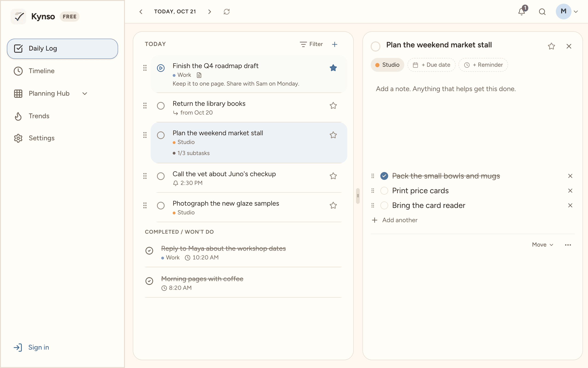This screenshot has width=588, height=368.
Task: Click the note icon on Q4 roadmap task
Action: click(199, 75)
